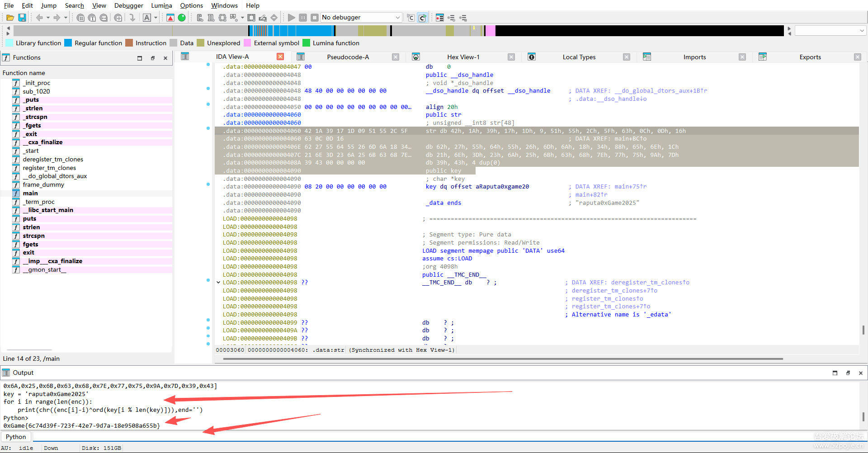The height and width of the screenshot is (453, 868).
Task: Click the Exports tab icon
Action: click(x=763, y=57)
